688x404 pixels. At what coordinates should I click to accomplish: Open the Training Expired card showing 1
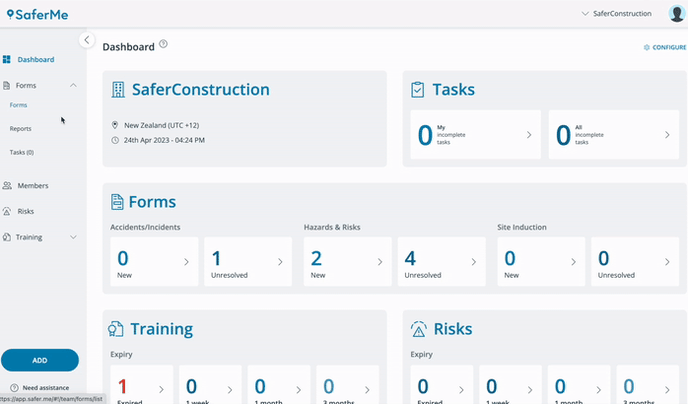point(142,385)
